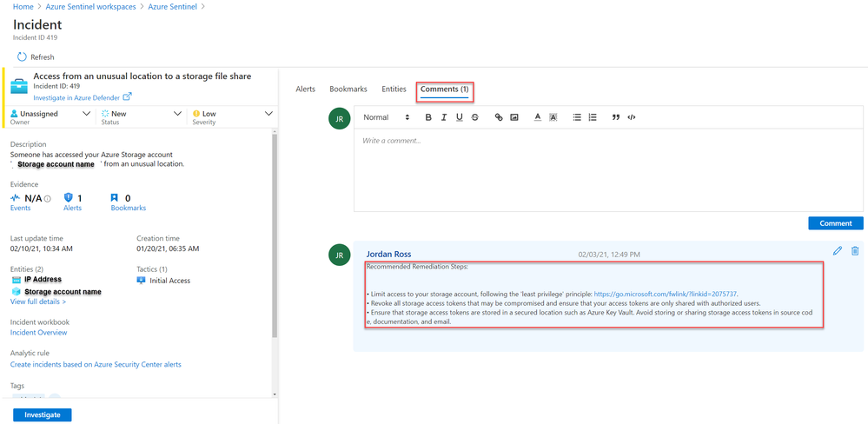Screen dimensions: 868x424
Task: Click the Creation time value 01/20/21, 06:35 AM
Action: coord(169,249)
